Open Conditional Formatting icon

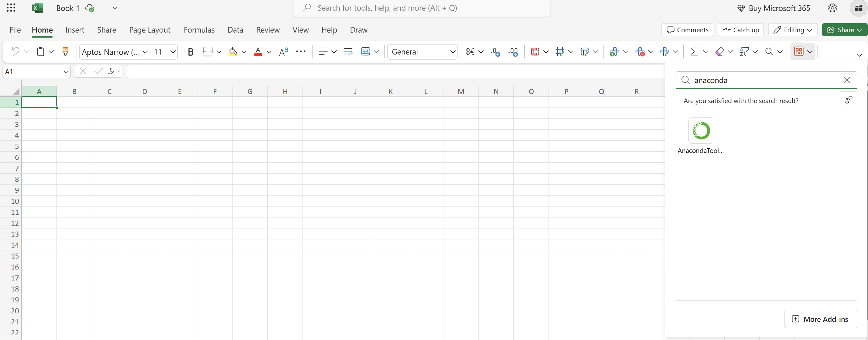pos(535,51)
